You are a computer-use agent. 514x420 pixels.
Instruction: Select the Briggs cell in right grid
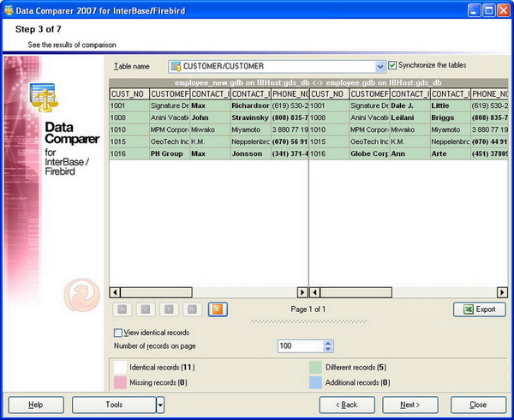pos(451,117)
